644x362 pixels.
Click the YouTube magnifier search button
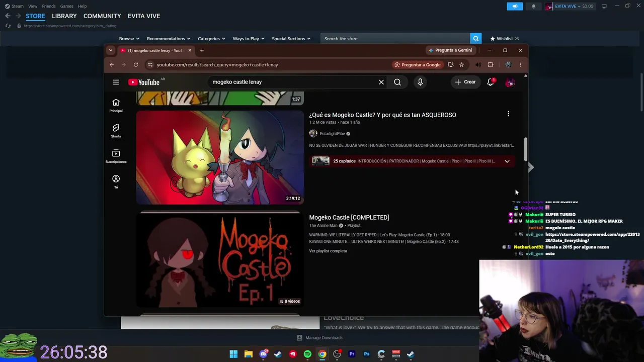point(397,82)
